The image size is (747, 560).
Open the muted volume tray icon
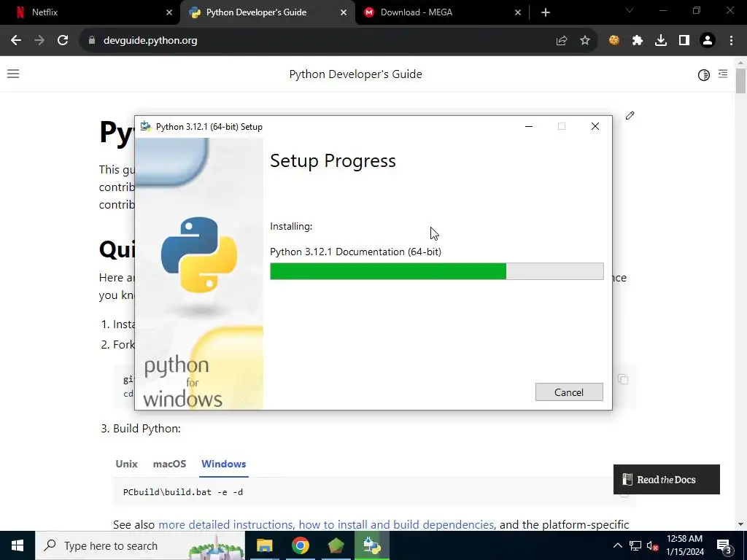(x=653, y=546)
